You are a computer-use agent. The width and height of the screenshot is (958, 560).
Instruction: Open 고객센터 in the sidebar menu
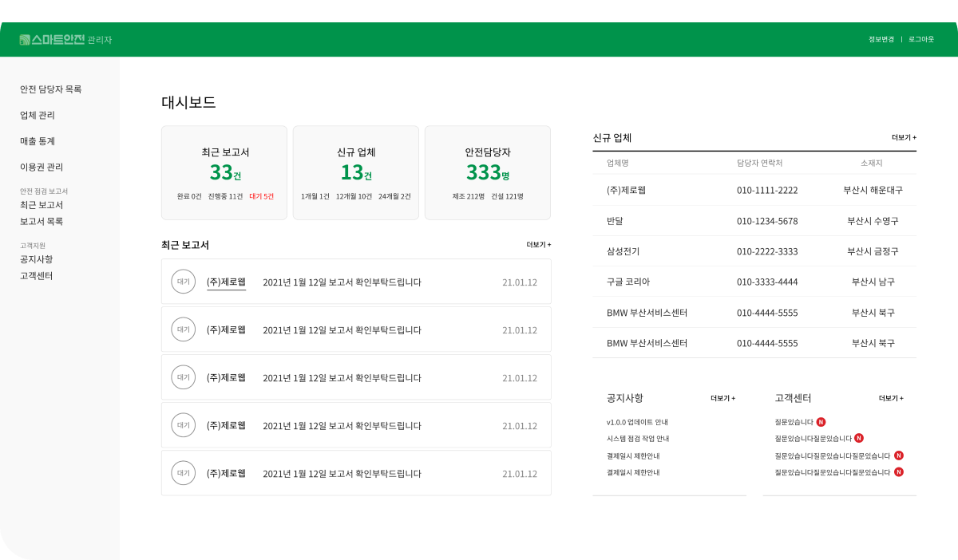coord(37,276)
